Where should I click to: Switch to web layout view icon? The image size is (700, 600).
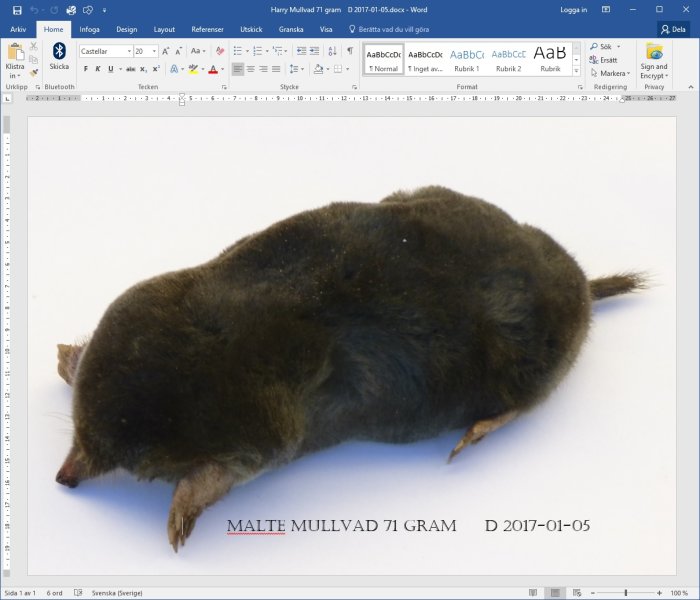click(x=577, y=593)
